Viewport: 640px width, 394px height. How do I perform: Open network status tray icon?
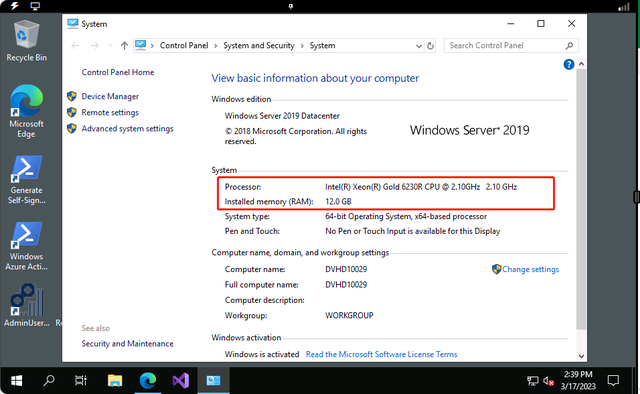click(533, 381)
